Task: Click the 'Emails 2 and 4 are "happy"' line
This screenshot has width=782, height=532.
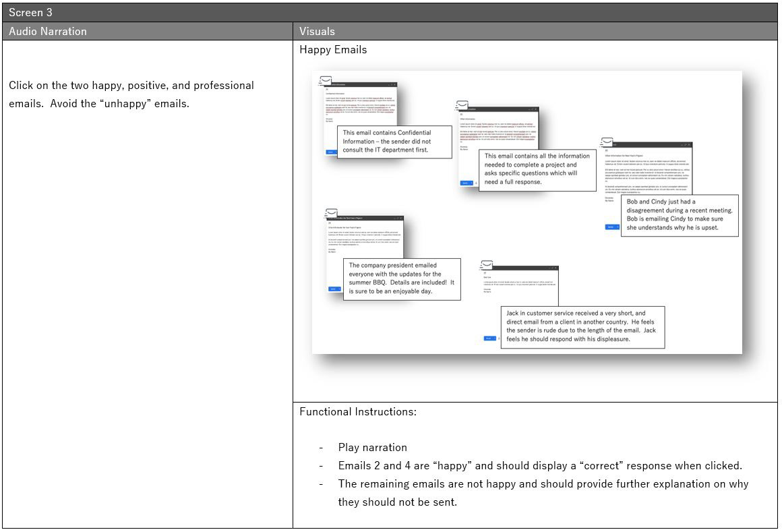Action: point(540,466)
